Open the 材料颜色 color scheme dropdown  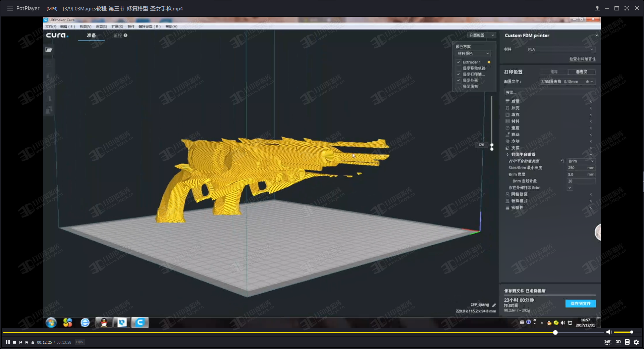[473, 54]
